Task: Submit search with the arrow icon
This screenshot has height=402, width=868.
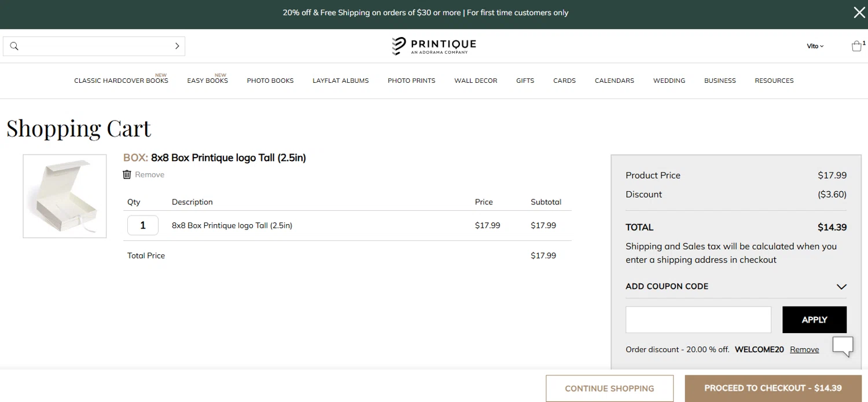Action: click(x=177, y=46)
